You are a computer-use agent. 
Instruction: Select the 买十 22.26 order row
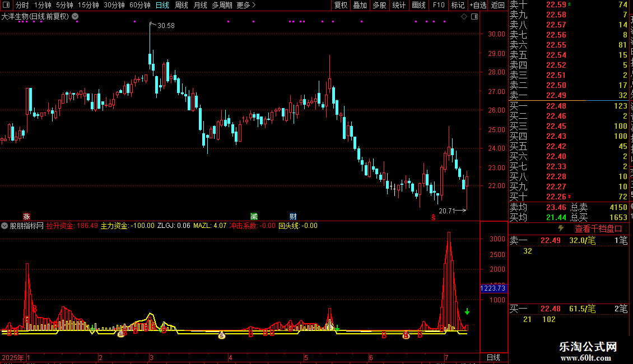pyautogui.click(x=569, y=197)
